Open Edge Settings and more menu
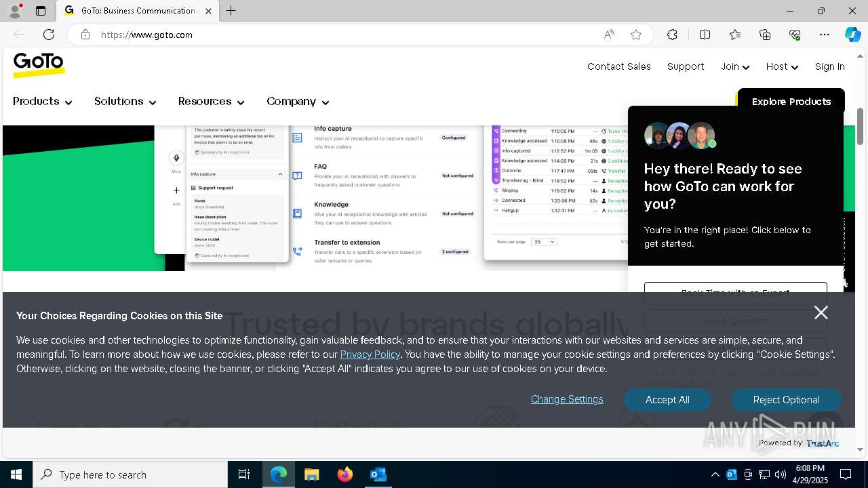868x488 pixels. click(x=825, y=35)
